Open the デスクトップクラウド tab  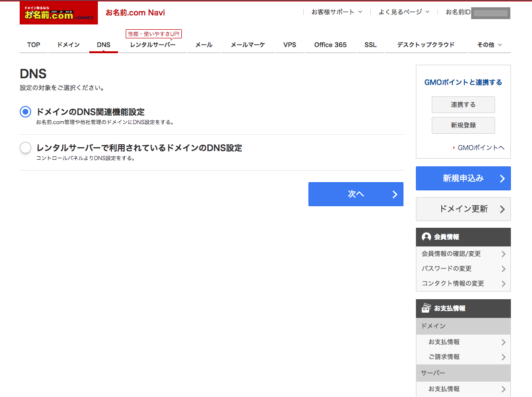point(426,45)
